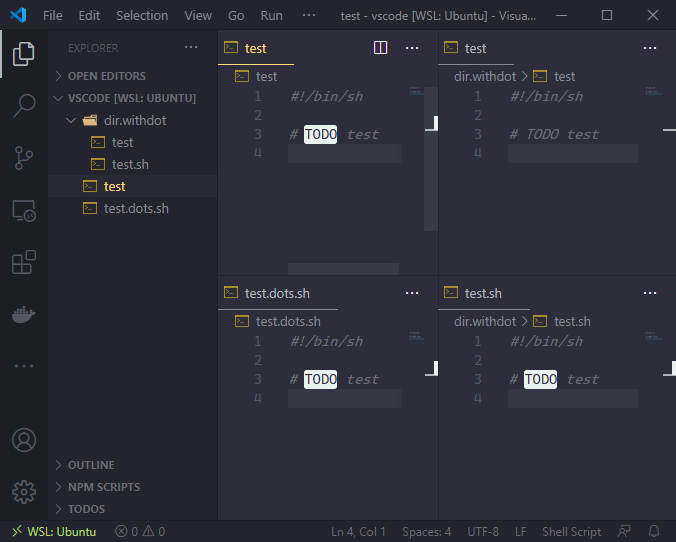Open more actions for top-left test editor
This screenshot has height=542, width=676.
412,48
